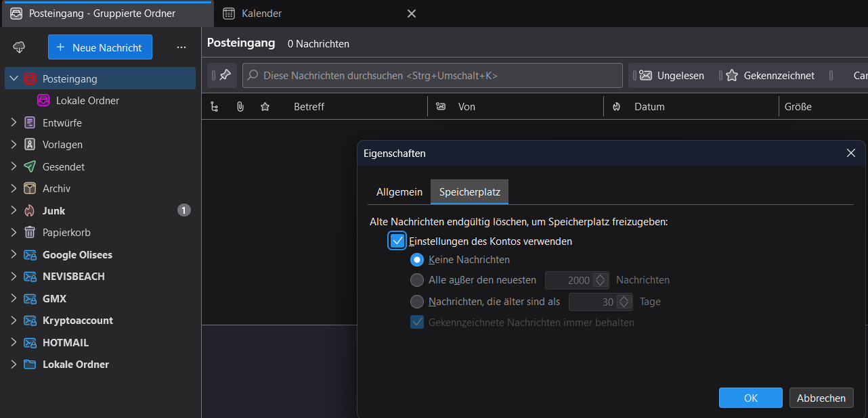The height and width of the screenshot is (418, 868).
Task: Click the message search input field
Action: tap(433, 76)
